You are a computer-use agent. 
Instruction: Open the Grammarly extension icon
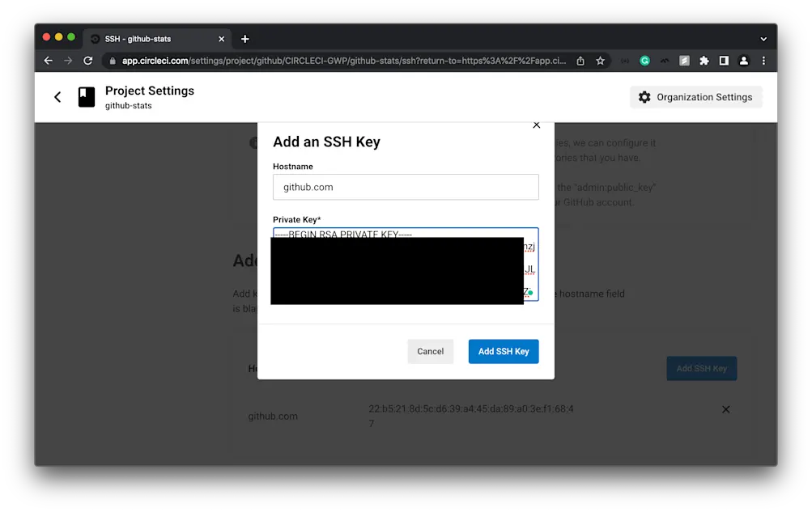coord(644,60)
